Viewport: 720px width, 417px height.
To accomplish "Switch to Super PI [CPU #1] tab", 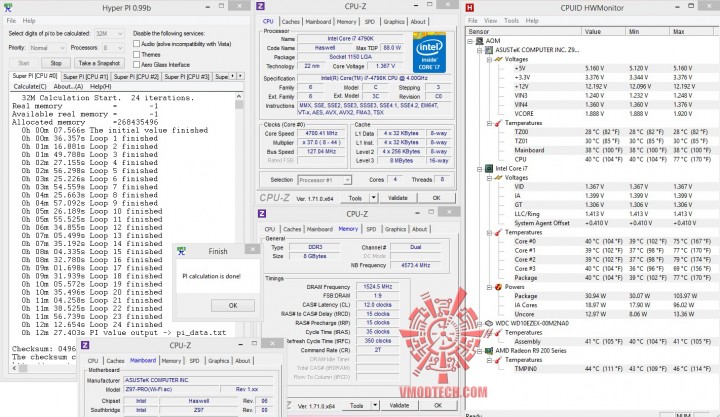I will (x=85, y=77).
